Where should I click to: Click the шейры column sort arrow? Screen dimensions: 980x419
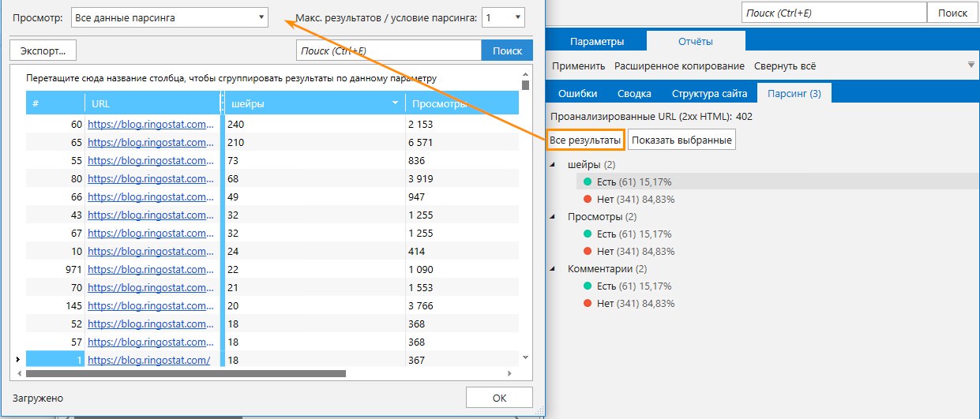395,103
